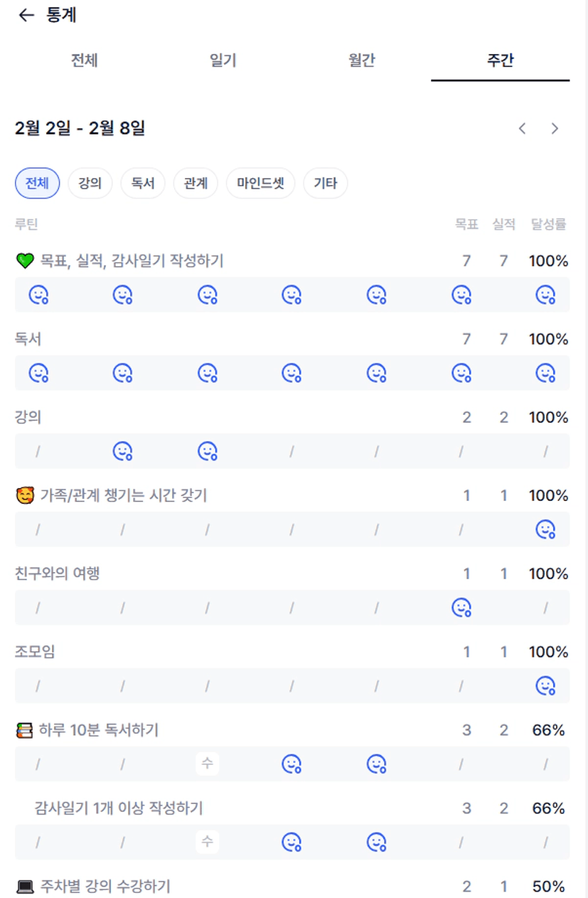Filter routines by 기타 chip
The height and width of the screenshot is (898, 588).
click(326, 184)
